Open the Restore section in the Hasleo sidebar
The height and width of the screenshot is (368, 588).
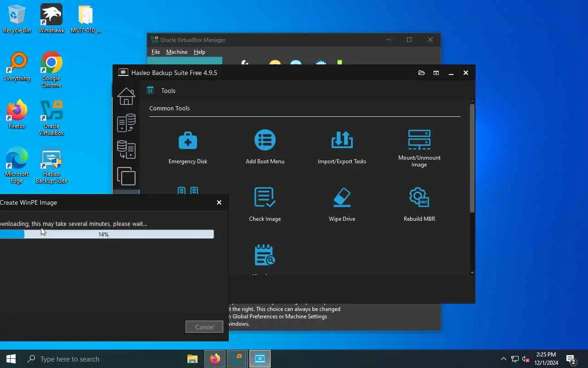coord(126,149)
